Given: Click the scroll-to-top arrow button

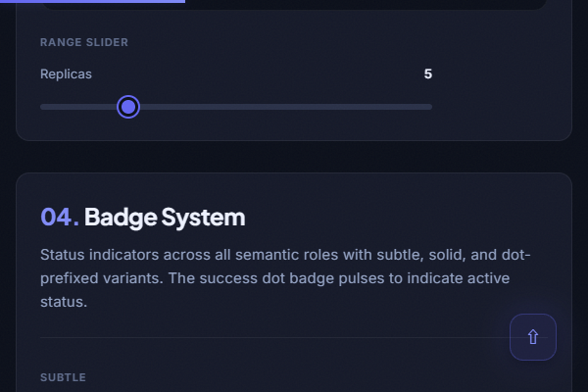Looking at the screenshot, I should pyautogui.click(x=533, y=337).
